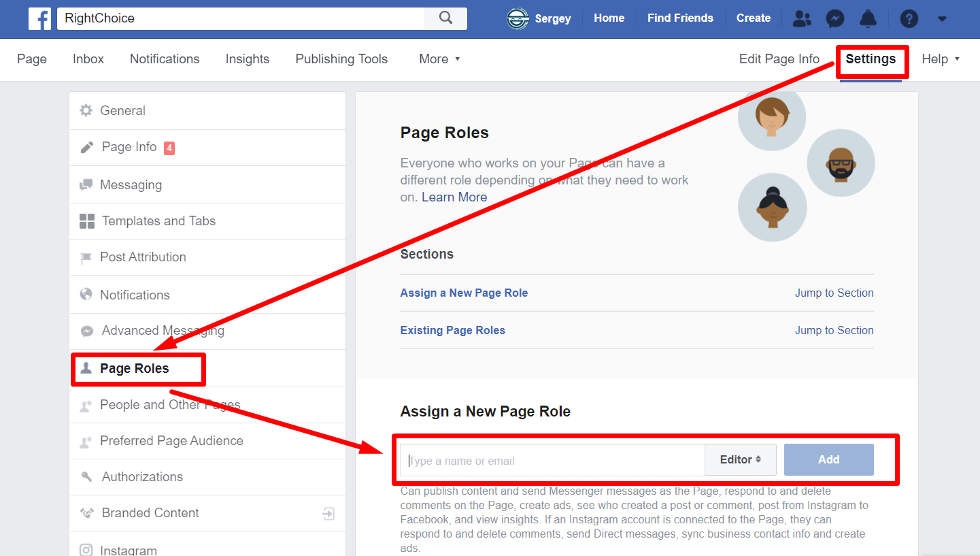Expand the account menu arrow
The image size is (980, 556).
tap(942, 19)
